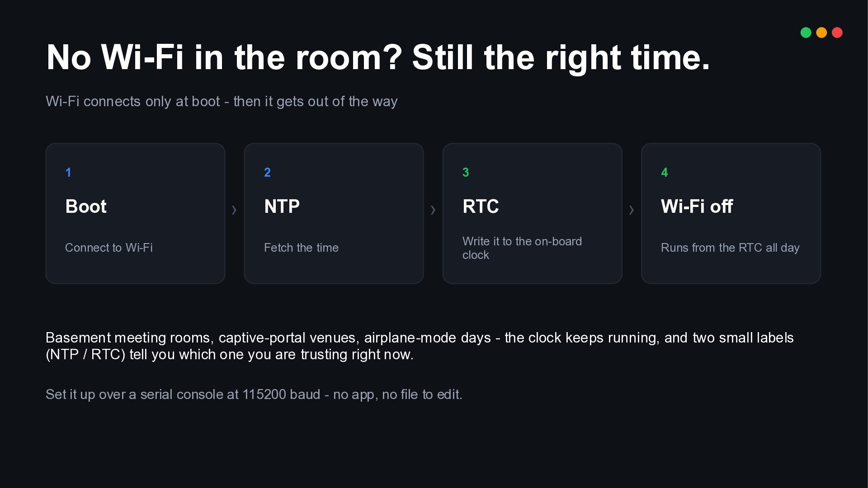Select the RTC step card heading
The image size is (868, 488).
point(481,206)
